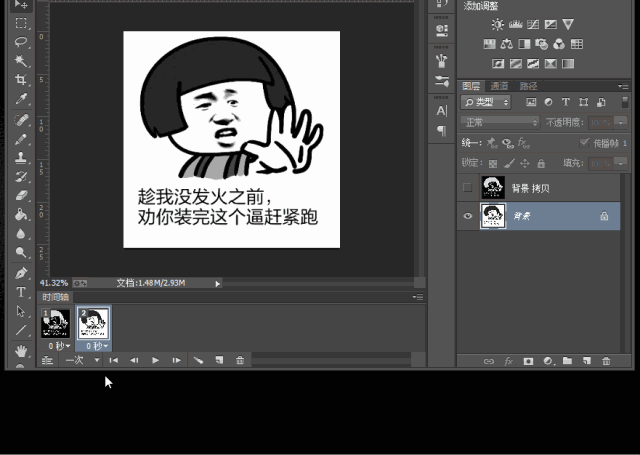This screenshot has width=640, height=455.
Task: Select the 背景 拷贝 layer thumbnail
Action: [493, 188]
